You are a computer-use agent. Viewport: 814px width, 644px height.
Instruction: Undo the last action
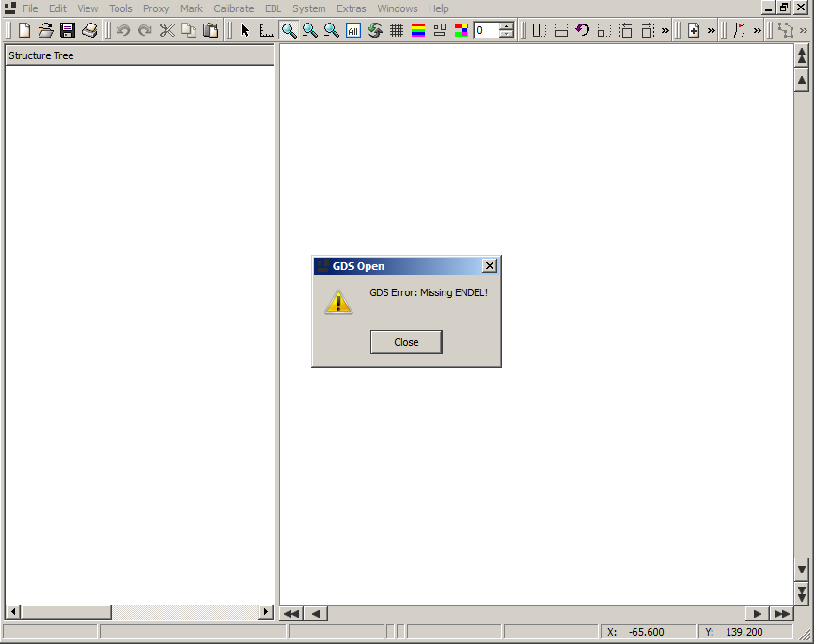click(122, 29)
